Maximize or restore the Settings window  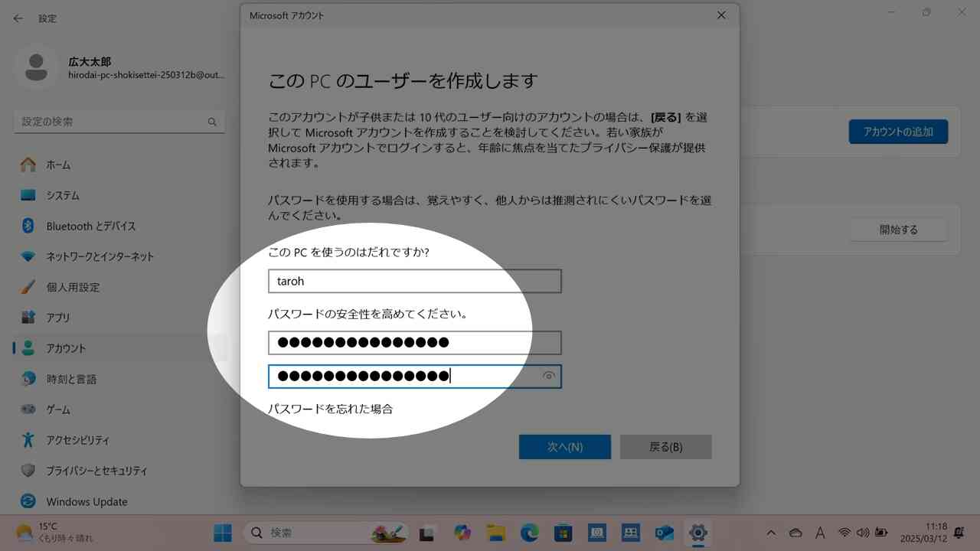point(927,12)
